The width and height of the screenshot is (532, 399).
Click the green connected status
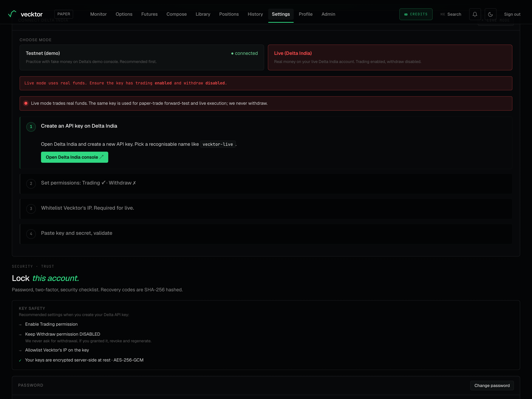point(244,53)
